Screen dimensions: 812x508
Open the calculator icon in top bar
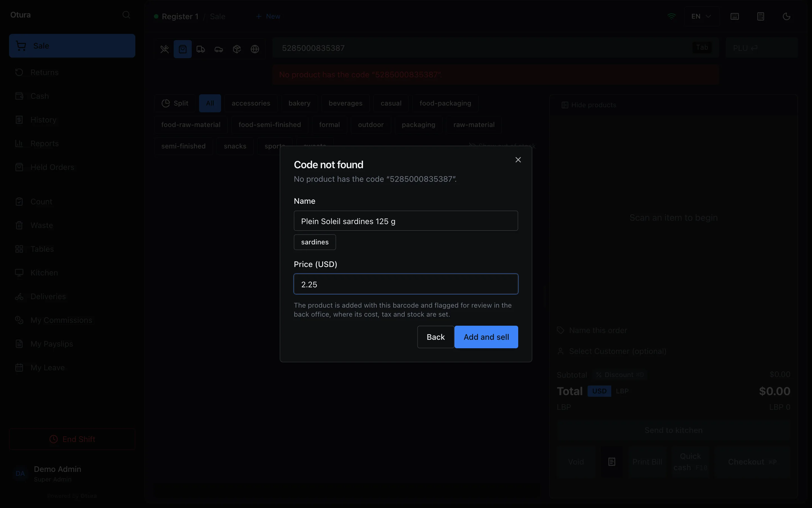click(x=761, y=16)
